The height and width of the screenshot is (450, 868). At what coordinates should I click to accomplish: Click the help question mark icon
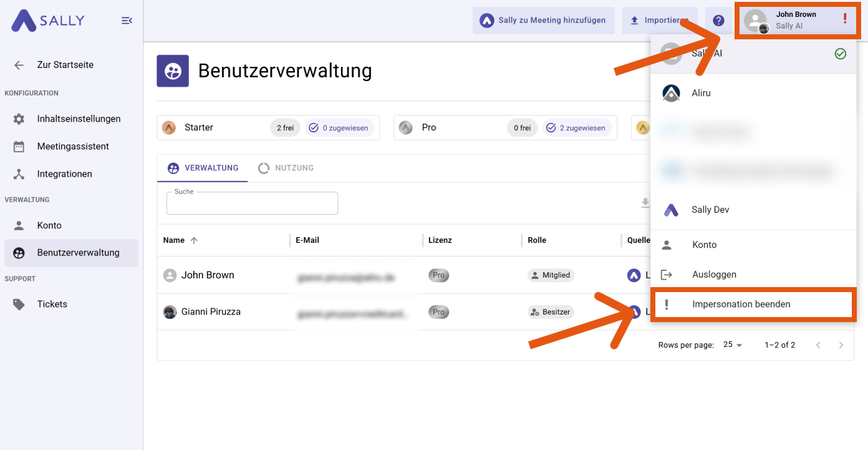718,21
